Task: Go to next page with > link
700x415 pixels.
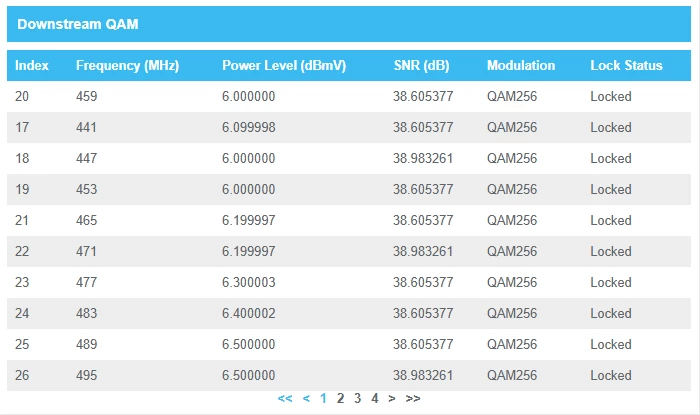Action: (x=392, y=398)
